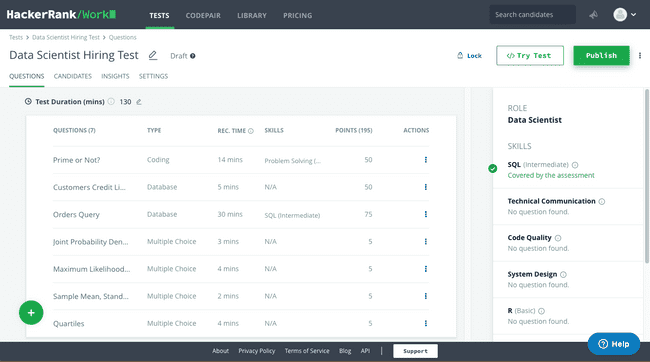Show Code Quality info icon

click(558, 238)
